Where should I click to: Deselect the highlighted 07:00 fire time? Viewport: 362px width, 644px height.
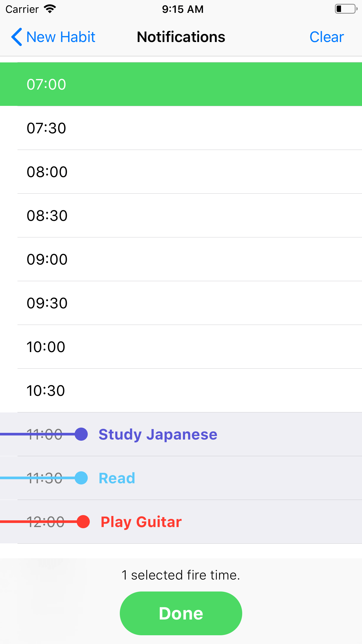181,84
